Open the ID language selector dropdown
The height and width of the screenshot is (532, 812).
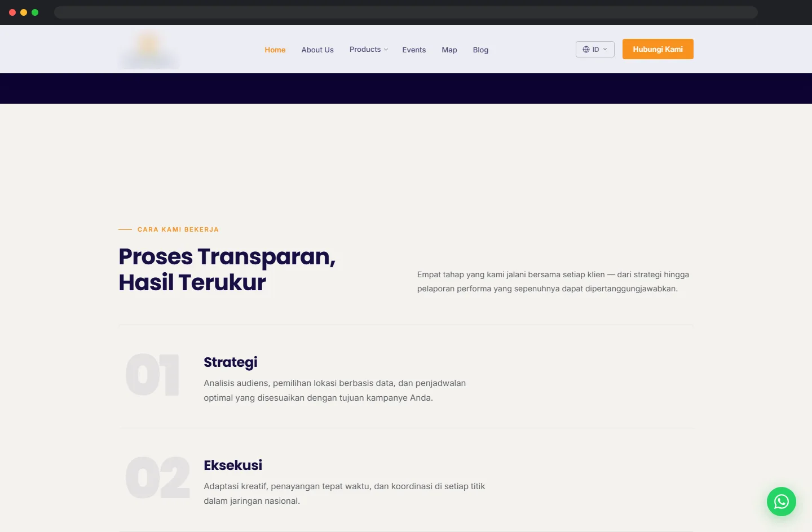coord(595,50)
